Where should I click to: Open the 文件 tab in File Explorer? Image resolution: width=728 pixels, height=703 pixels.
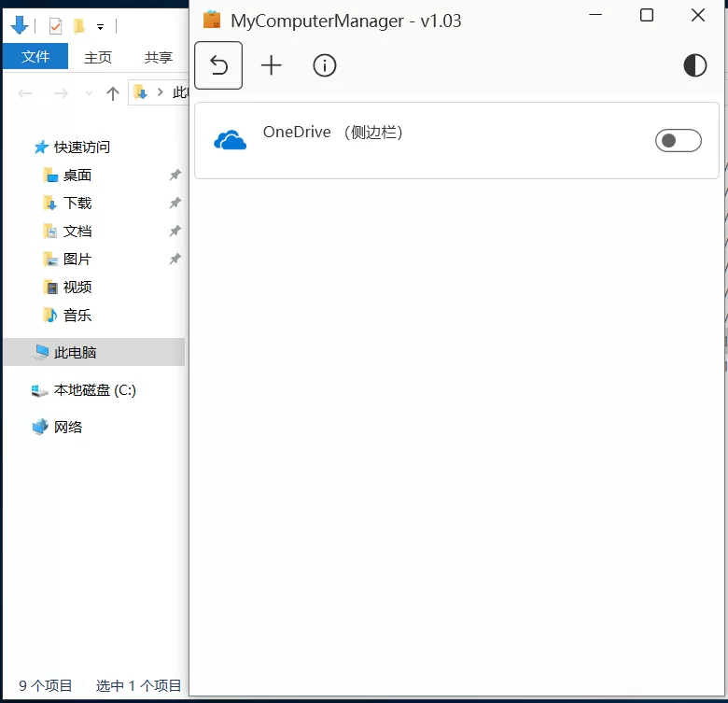pyautogui.click(x=35, y=56)
